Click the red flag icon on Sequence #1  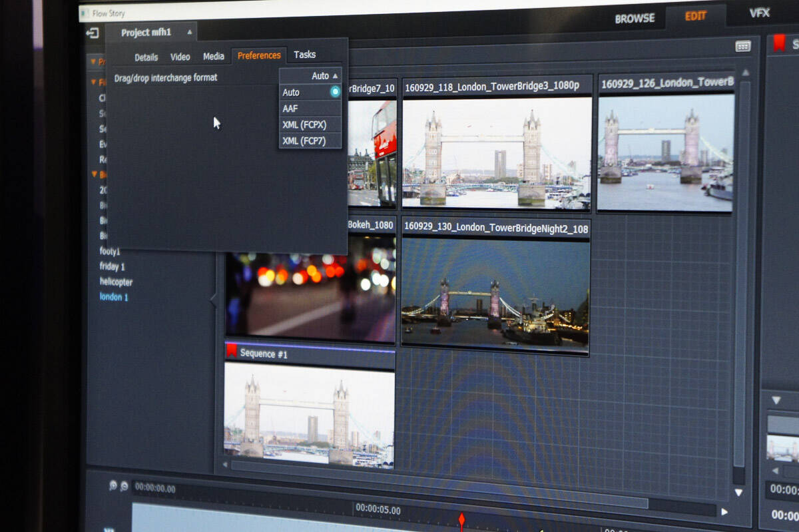coord(232,350)
